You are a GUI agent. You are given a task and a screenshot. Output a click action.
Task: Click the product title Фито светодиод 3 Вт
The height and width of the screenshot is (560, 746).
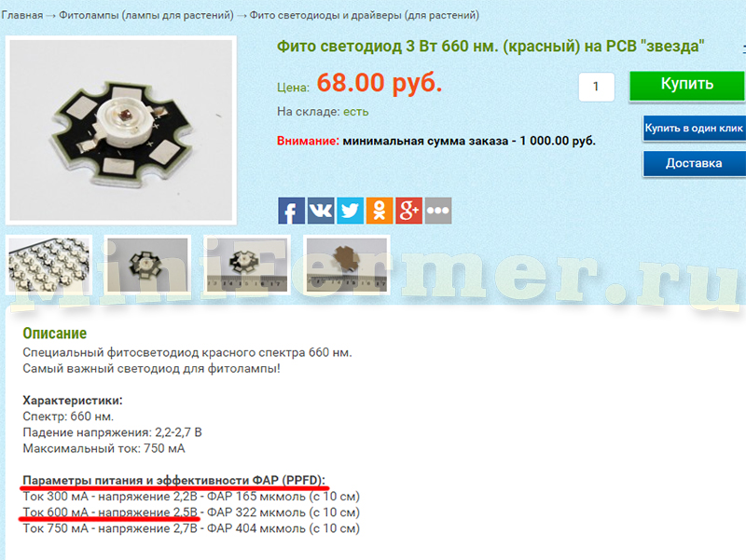tap(490, 46)
